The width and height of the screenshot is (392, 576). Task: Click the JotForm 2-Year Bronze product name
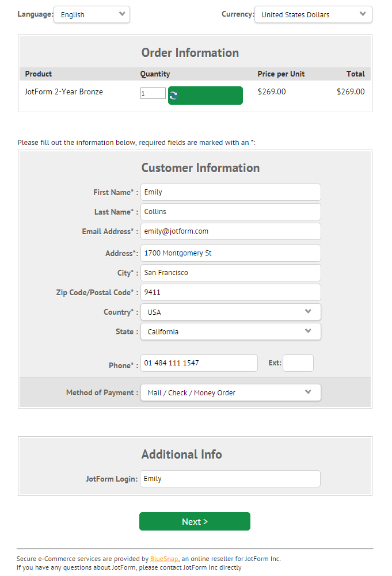coord(64,92)
